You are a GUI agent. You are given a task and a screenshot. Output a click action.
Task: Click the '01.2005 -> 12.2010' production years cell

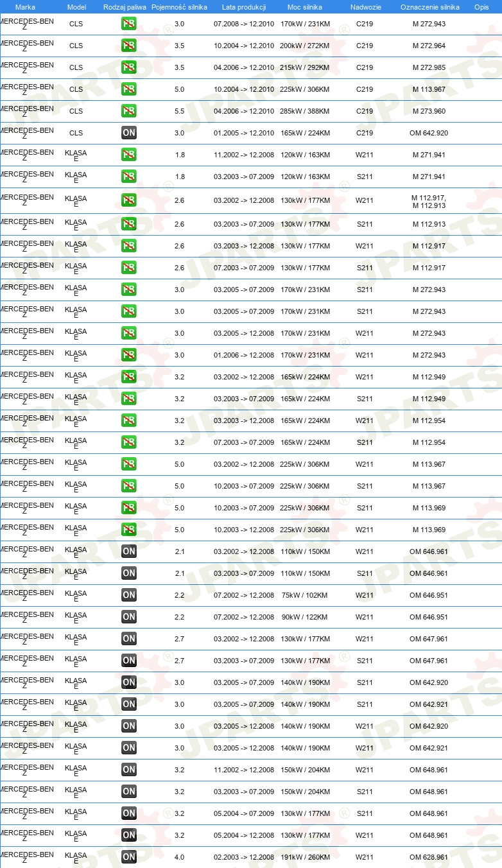point(244,133)
